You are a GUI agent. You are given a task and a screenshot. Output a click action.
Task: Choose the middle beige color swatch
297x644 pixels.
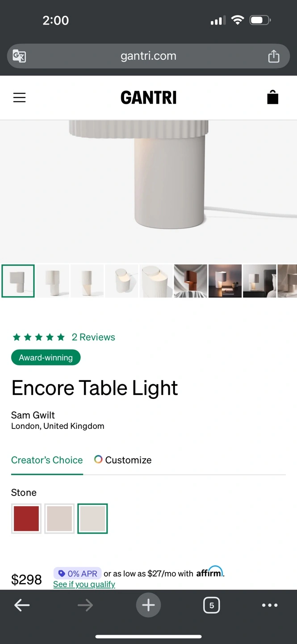[x=59, y=519]
